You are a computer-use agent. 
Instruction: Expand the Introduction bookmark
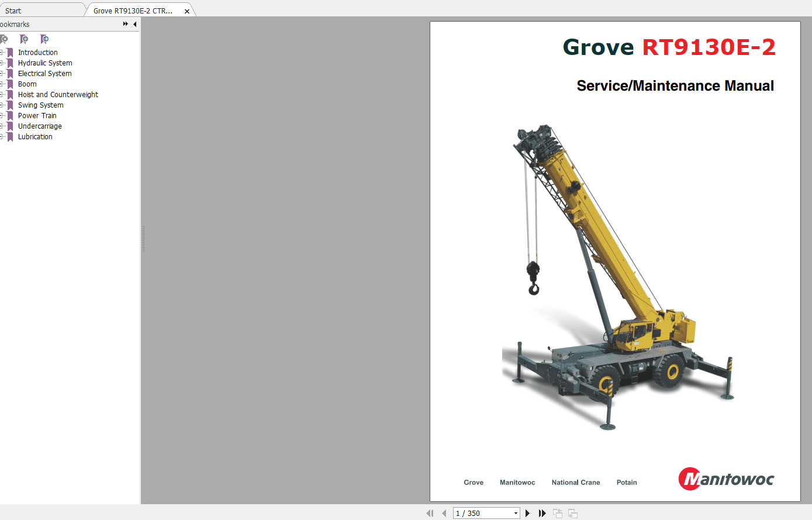(x=2, y=52)
